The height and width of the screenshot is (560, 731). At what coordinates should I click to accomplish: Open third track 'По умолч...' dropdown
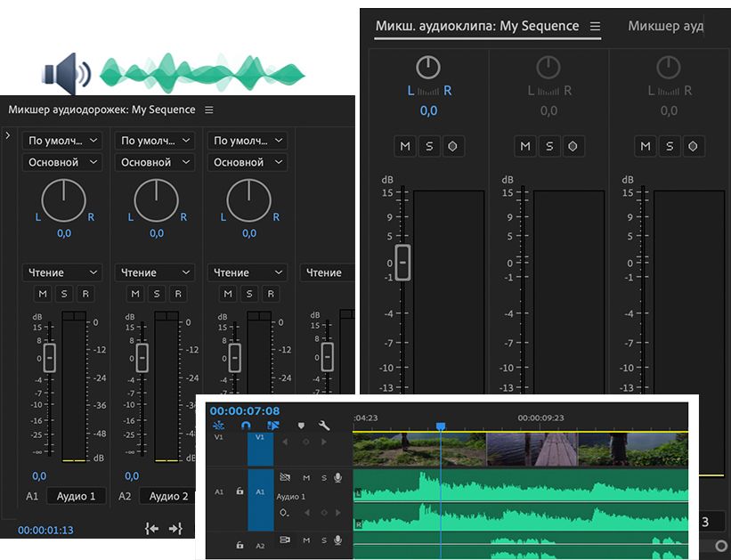coord(248,141)
